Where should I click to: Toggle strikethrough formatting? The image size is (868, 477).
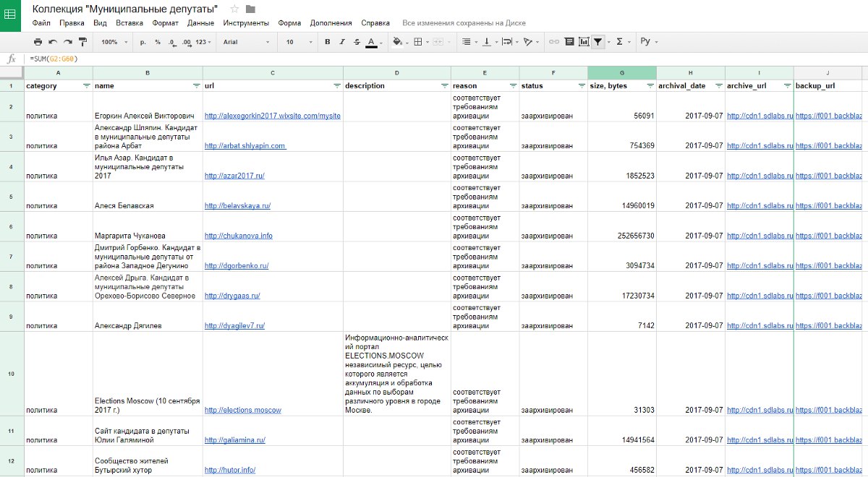(357, 42)
